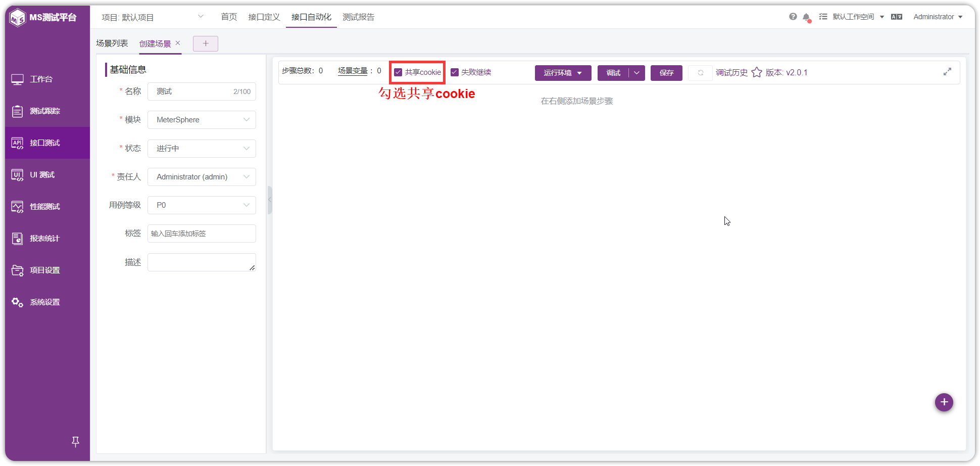The width and height of the screenshot is (980, 466).
Task: Add a new tab with the plus button
Action: (x=206, y=43)
